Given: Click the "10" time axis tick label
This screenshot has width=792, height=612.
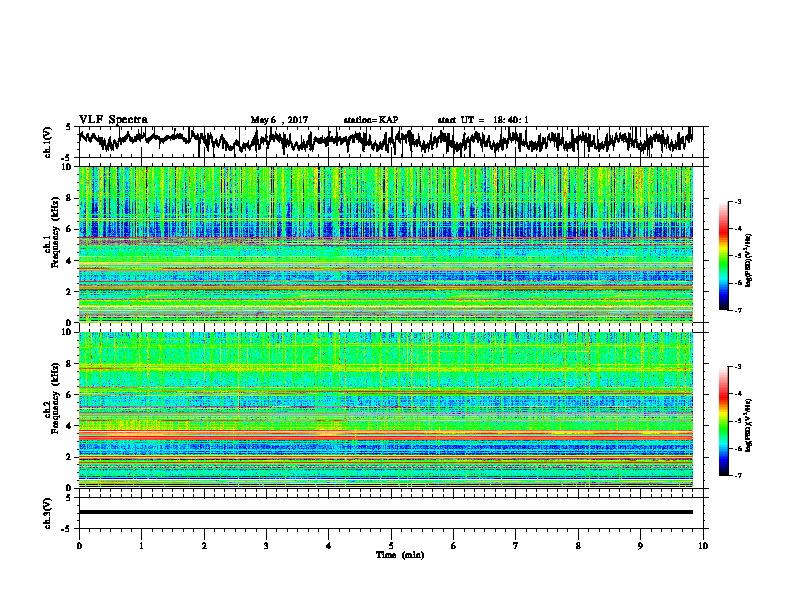Looking at the screenshot, I should [703, 545].
